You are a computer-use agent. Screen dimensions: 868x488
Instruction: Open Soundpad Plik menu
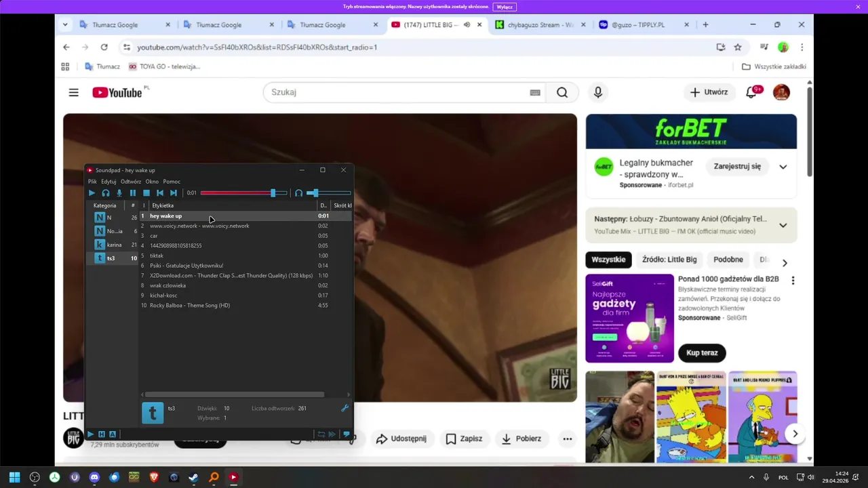[x=92, y=182]
